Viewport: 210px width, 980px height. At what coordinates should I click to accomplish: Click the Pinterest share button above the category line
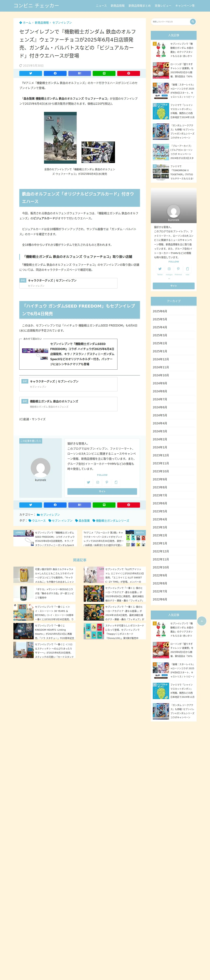128,505
